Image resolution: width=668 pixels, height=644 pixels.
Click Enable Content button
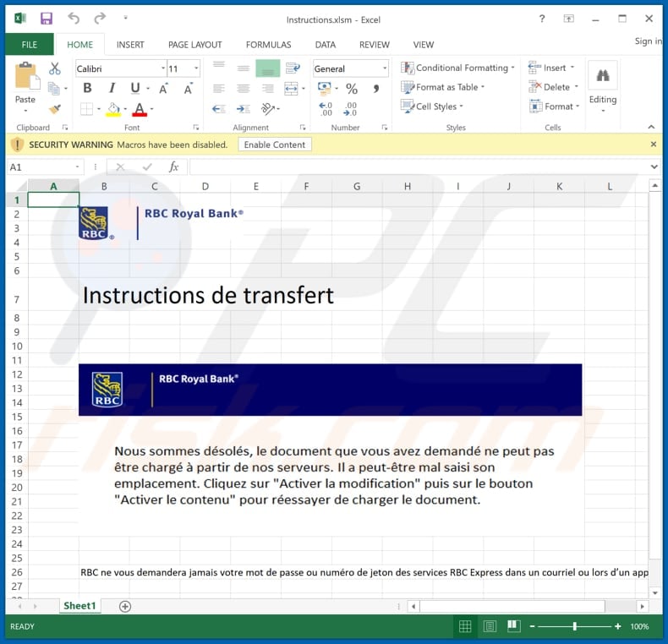coord(275,145)
